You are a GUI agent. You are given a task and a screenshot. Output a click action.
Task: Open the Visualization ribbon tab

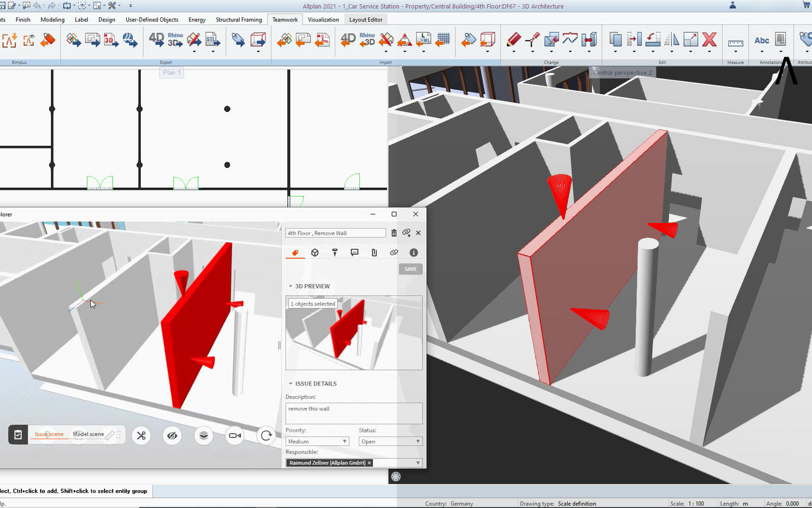[x=323, y=20]
